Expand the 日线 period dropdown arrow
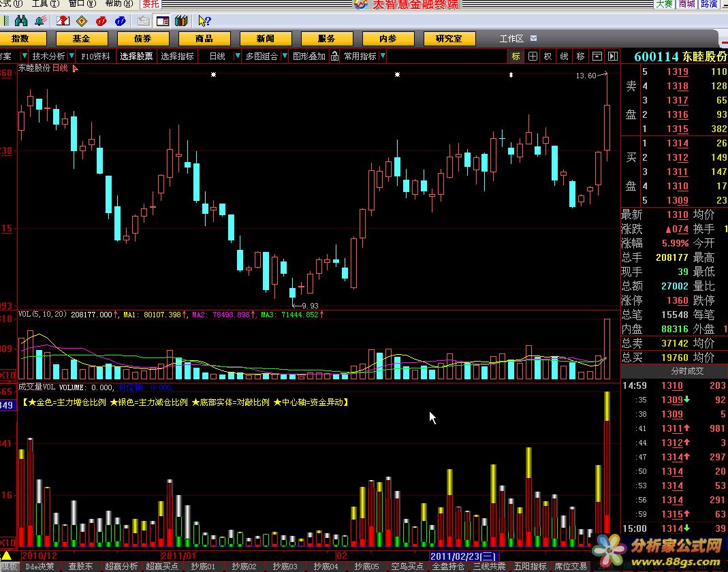The image size is (728, 572). [237, 56]
